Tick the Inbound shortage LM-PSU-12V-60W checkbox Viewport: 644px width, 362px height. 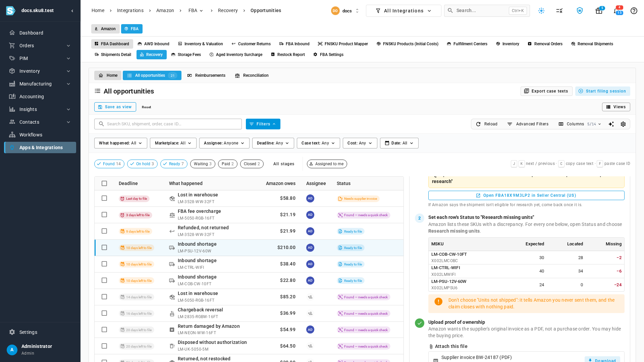point(104,247)
